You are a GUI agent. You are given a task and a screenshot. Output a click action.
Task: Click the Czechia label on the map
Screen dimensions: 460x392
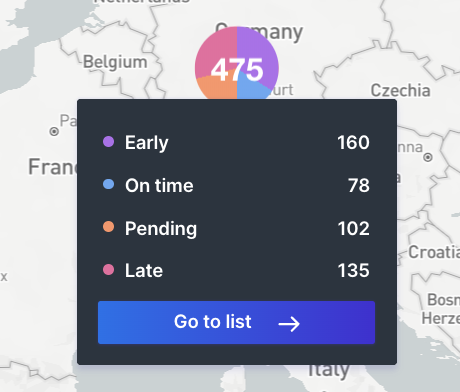tap(400, 90)
